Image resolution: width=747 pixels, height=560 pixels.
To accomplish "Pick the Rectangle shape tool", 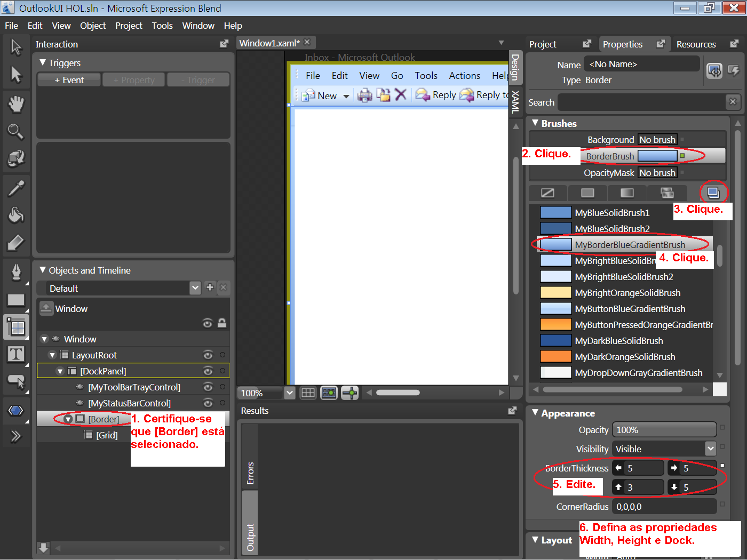I will [x=16, y=300].
